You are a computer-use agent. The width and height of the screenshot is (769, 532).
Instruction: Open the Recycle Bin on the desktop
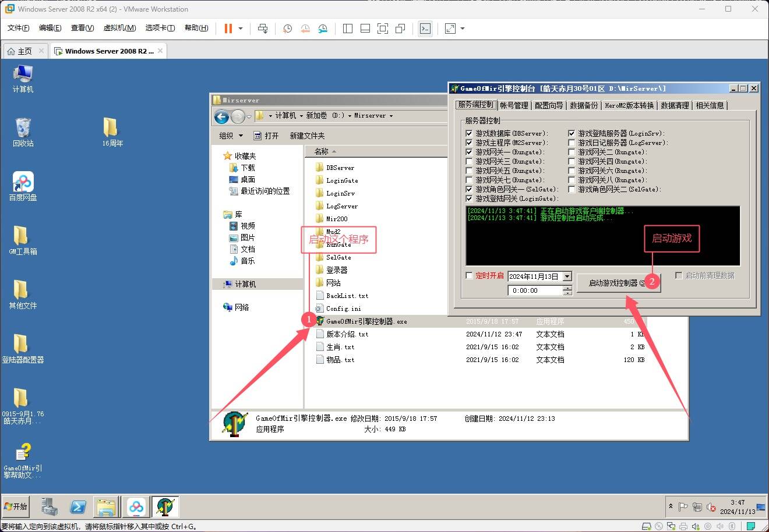23,132
